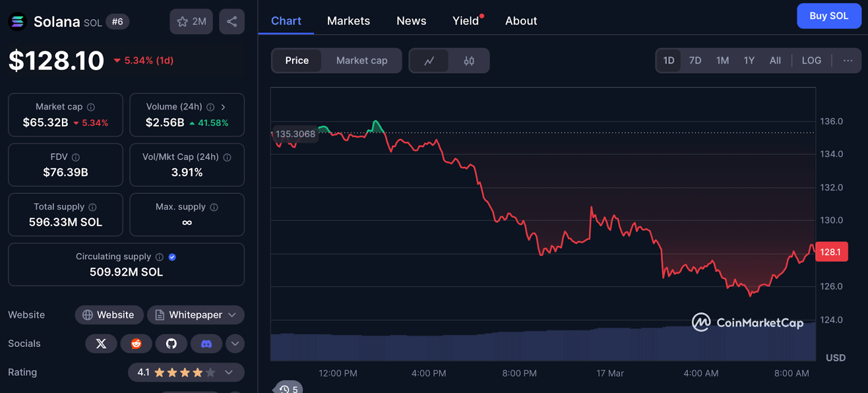The width and height of the screenshot is (868, 393).
Task: Open the Solana Website link
Action: [109, 315]
